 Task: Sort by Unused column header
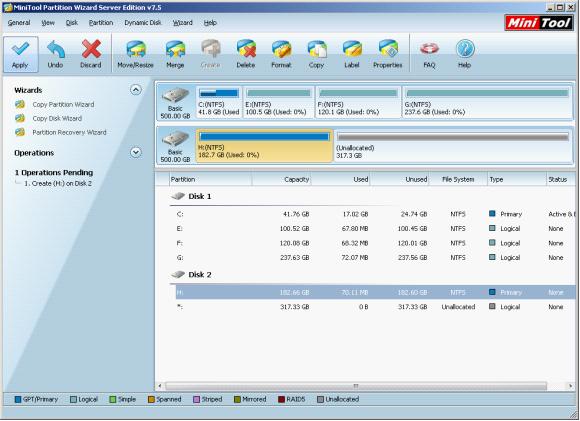pyautogui.click(x=400, y=179)
